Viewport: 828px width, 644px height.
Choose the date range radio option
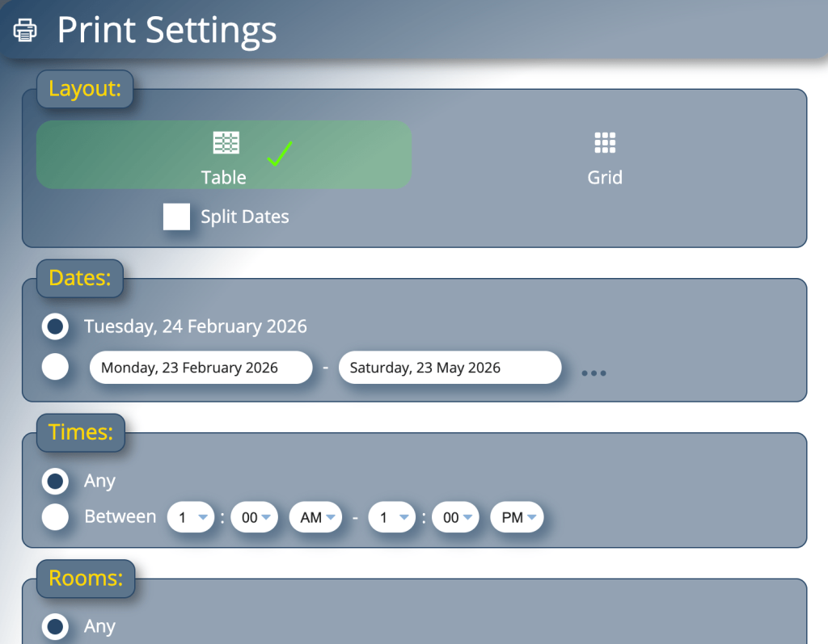pyautogui.click(x=55, y=367)
